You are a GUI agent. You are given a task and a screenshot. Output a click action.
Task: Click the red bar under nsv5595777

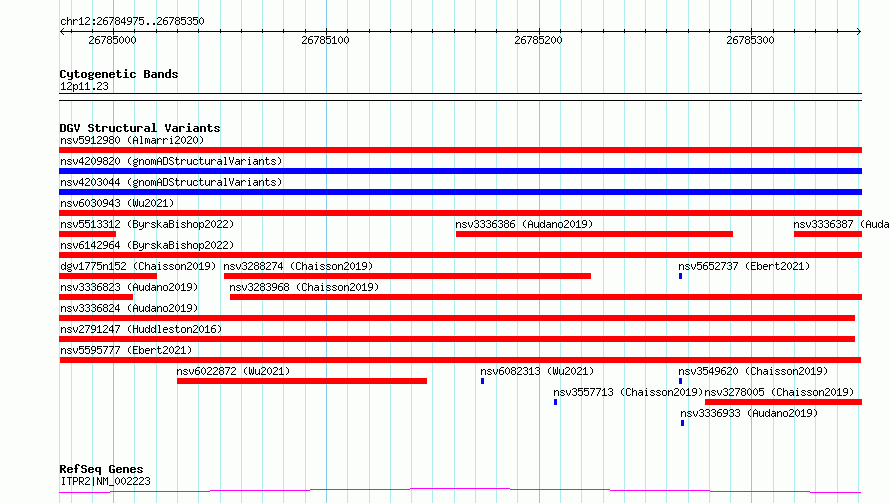(x=460, y=360)
